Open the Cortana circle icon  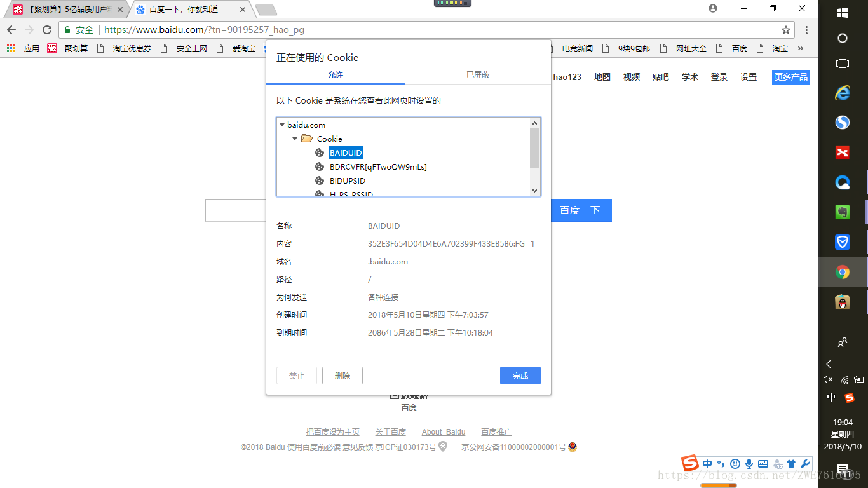[843, 38]
